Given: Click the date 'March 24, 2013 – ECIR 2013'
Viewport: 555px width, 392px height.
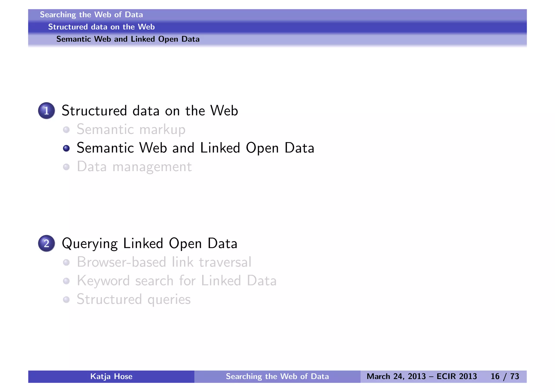Looking at the screenshot, I should pyautogui.click(x=422, y=377).
